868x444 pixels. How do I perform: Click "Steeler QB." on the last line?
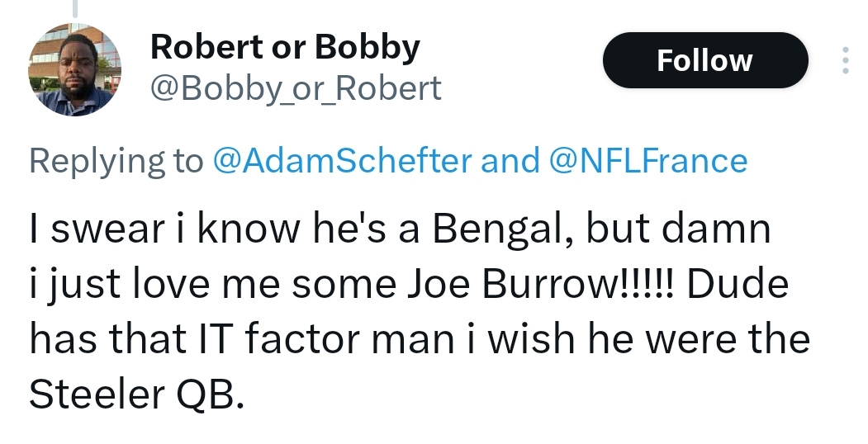click(x=136, y=394)
